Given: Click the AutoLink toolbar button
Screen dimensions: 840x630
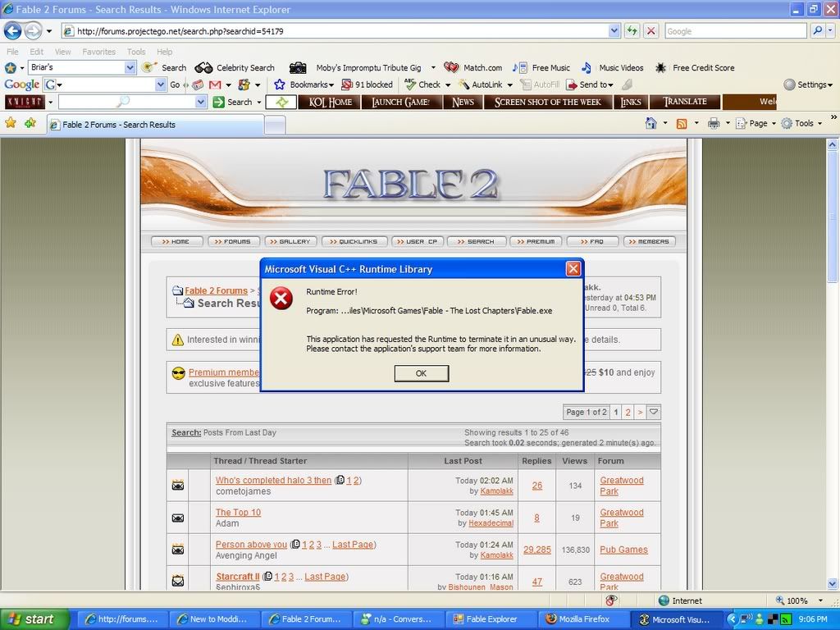Looking at the screenshot, I should pyautogui.click(x=481, y=84).
